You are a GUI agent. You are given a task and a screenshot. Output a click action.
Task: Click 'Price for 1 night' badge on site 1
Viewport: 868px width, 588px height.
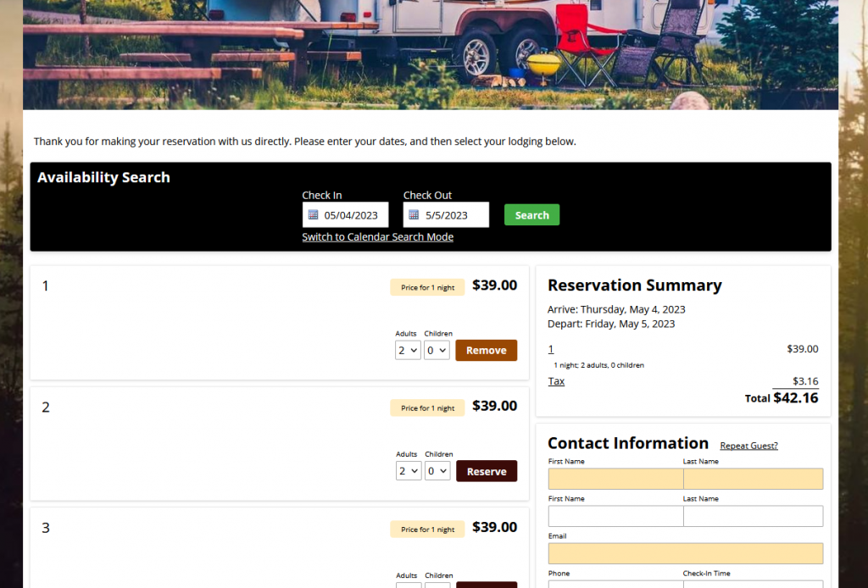(427, 287)
